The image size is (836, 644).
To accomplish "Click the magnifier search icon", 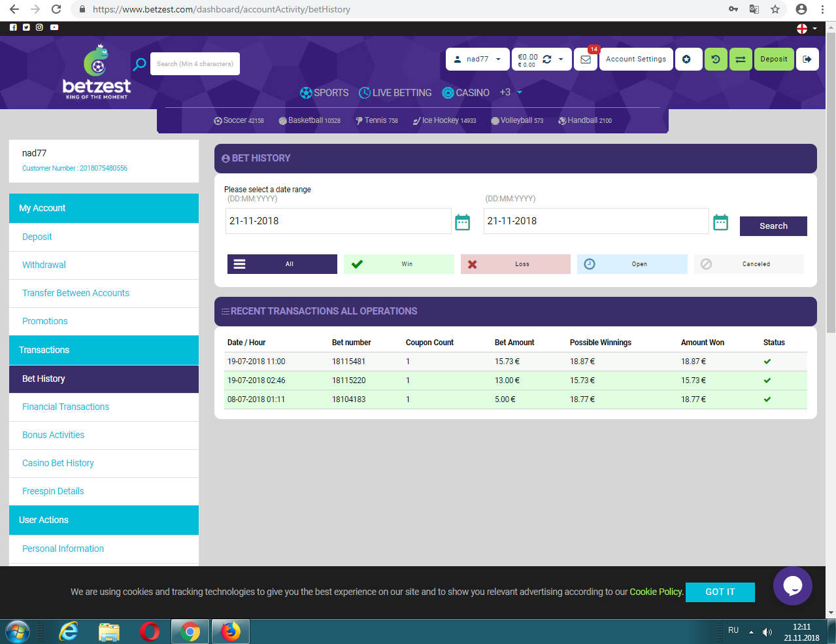I will [139, 64].
